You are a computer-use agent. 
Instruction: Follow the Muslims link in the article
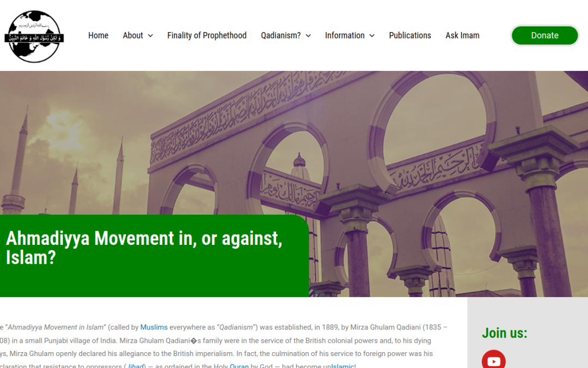click(x=154, y=327)
